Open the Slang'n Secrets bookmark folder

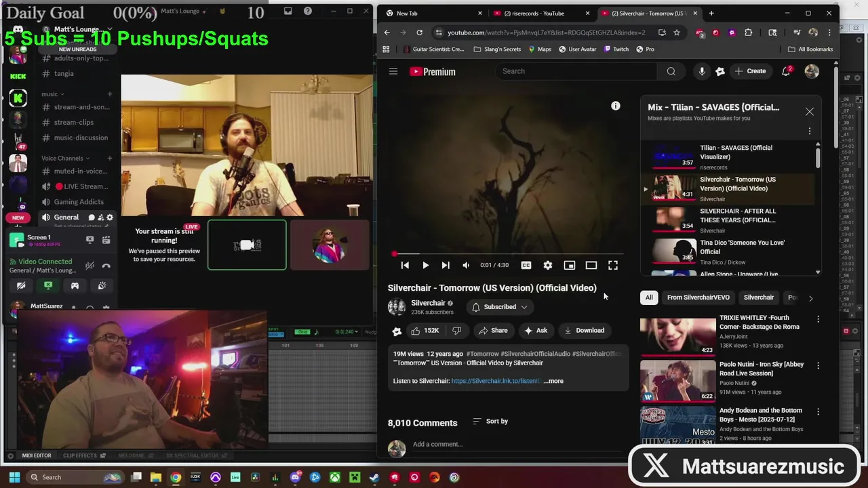[497, 49]
